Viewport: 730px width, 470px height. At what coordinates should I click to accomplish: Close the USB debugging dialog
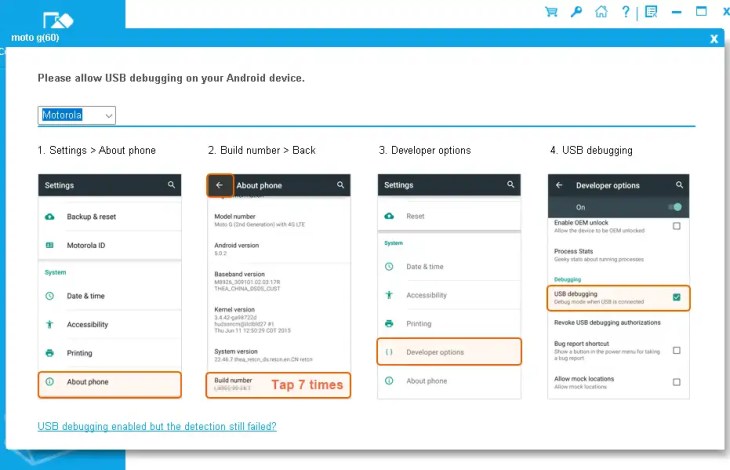coord(714,39)
